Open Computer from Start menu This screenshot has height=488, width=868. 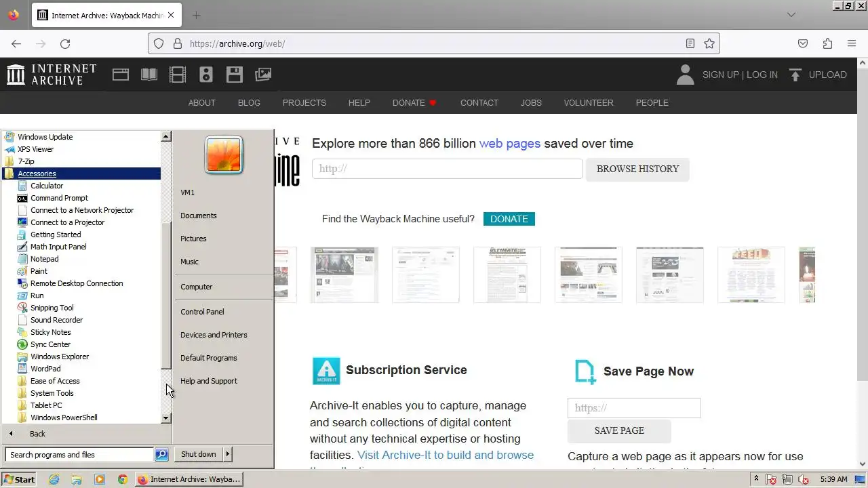pos(197,287)
